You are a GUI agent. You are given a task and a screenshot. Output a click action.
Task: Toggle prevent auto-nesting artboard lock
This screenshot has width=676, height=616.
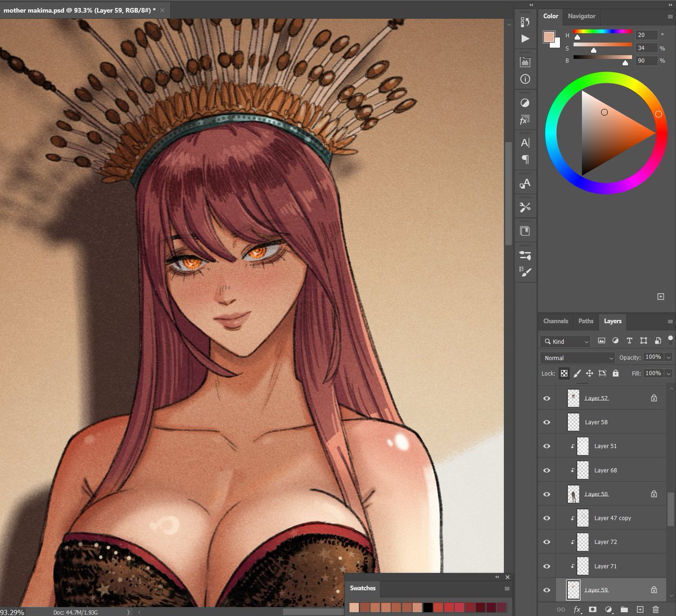(602, 373)
